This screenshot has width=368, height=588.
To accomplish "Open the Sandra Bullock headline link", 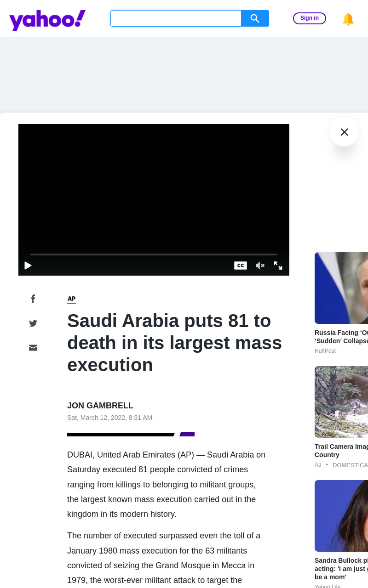I will click(x=341, y=569).
